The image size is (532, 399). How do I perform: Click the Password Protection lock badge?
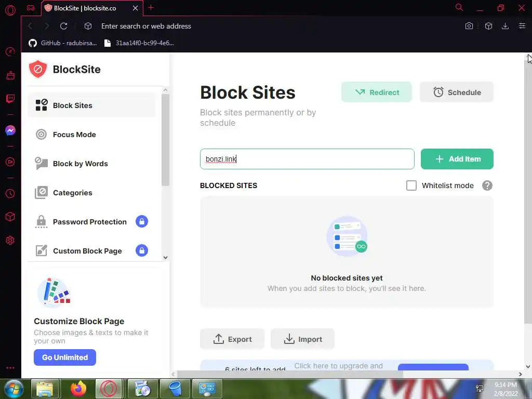coord(142,221)
